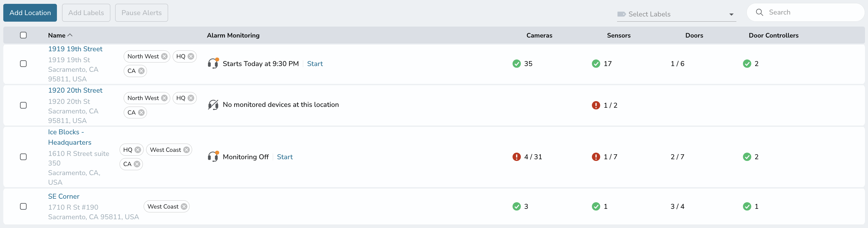This screenshot has height=228, width=868.
Task: Click the green camera status check for SE Corner
Action: tap(516, 207)
